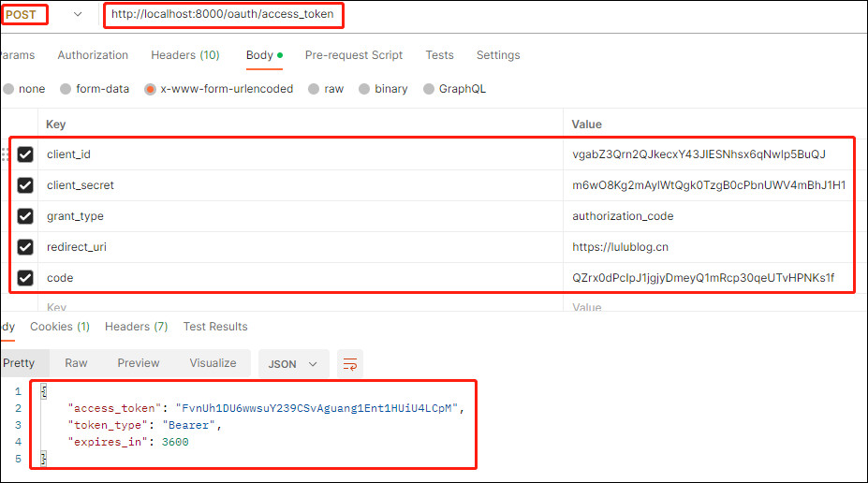Toggle the redirect_uri row checkbox
Image resolution: width=868 pixels, height=483 pixels.
pos(25,247)
